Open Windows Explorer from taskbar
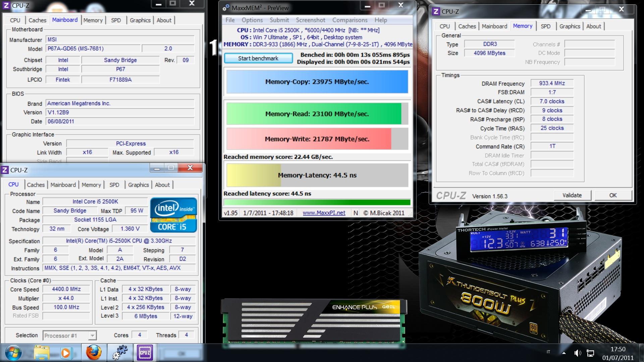The width and height of the screenshot is (644, 362). click(42, 353)
